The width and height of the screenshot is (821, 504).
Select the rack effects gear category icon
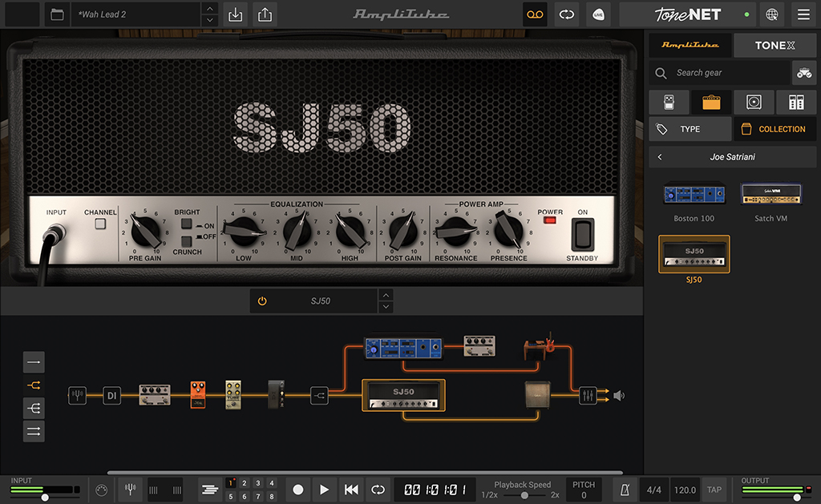(795, 102)
